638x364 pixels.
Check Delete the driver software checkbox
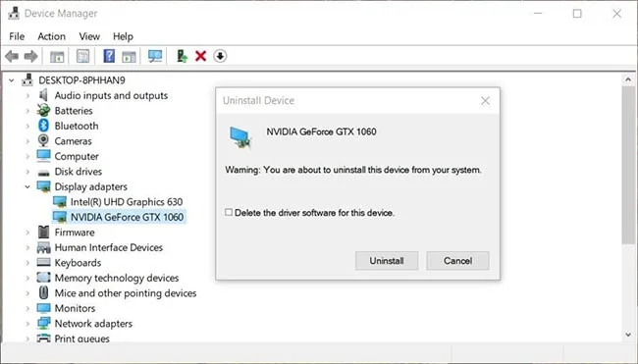pyautogui.click(x=229, y=212)
